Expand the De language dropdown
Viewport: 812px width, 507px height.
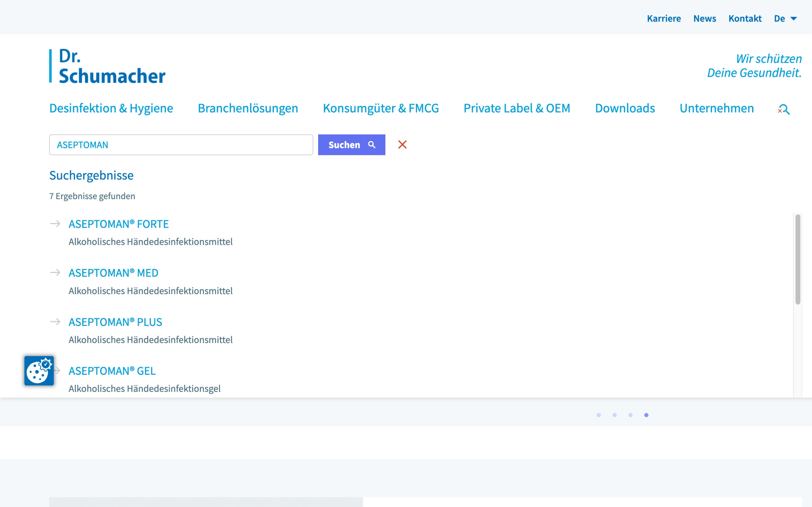[785, 18]
